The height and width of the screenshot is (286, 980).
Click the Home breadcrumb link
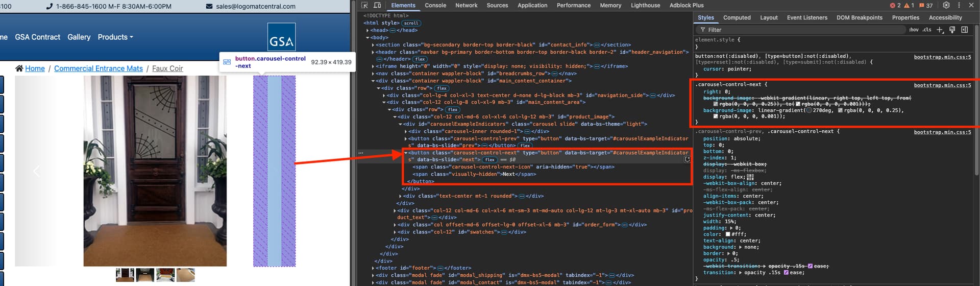click(x=35, y=68)
